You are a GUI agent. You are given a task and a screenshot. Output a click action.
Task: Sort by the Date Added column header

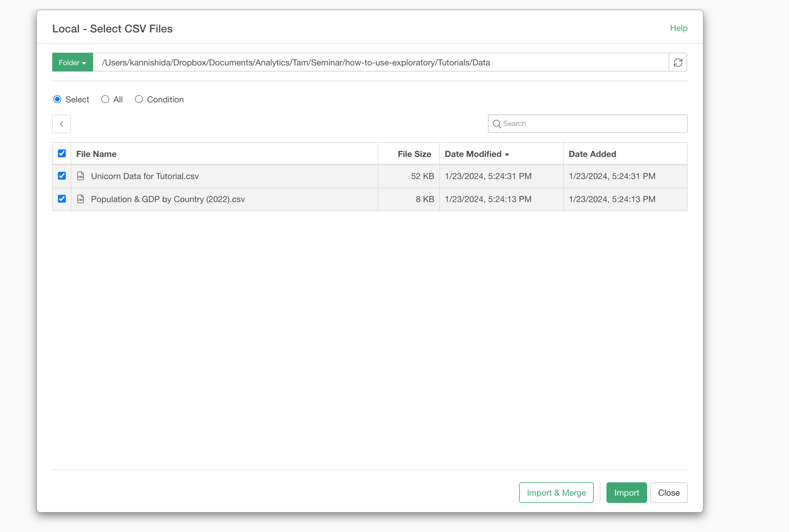pyautogui.click(x=592, y=154)
